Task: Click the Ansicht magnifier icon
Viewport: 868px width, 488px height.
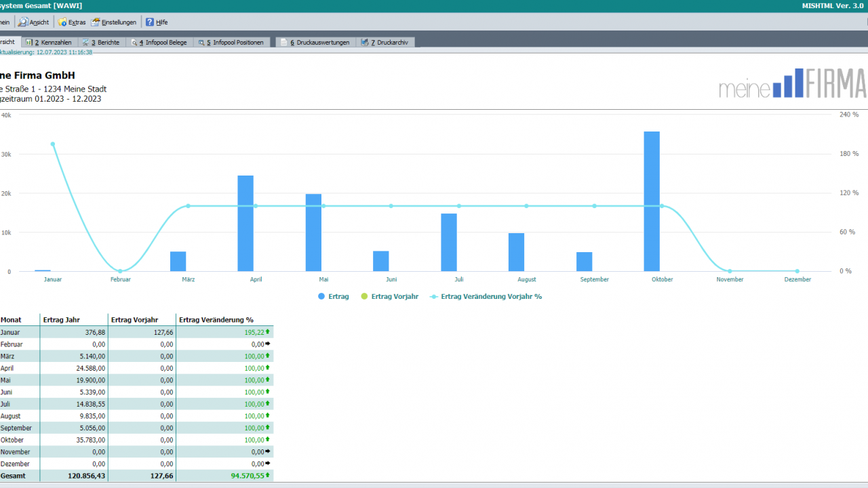Action: 23,22
